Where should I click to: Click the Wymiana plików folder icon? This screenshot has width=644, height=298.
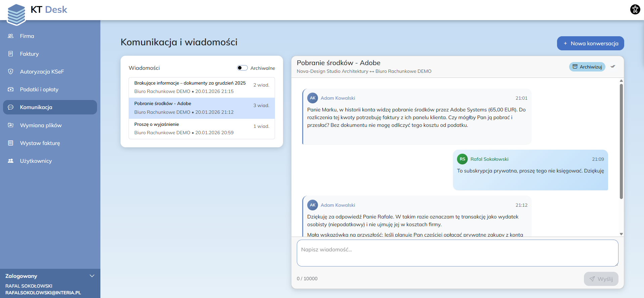point(11,125)
